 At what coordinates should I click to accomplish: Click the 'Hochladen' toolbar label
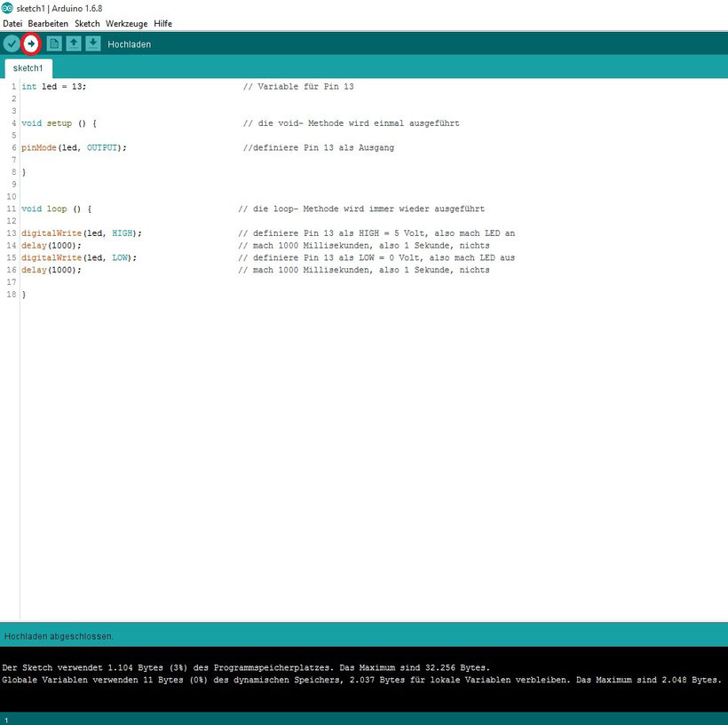tap(129, 44)
